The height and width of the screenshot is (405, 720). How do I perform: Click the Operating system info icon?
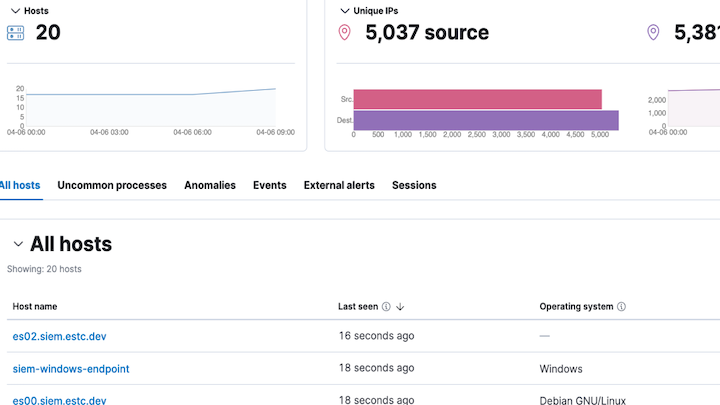click(621, 306)
